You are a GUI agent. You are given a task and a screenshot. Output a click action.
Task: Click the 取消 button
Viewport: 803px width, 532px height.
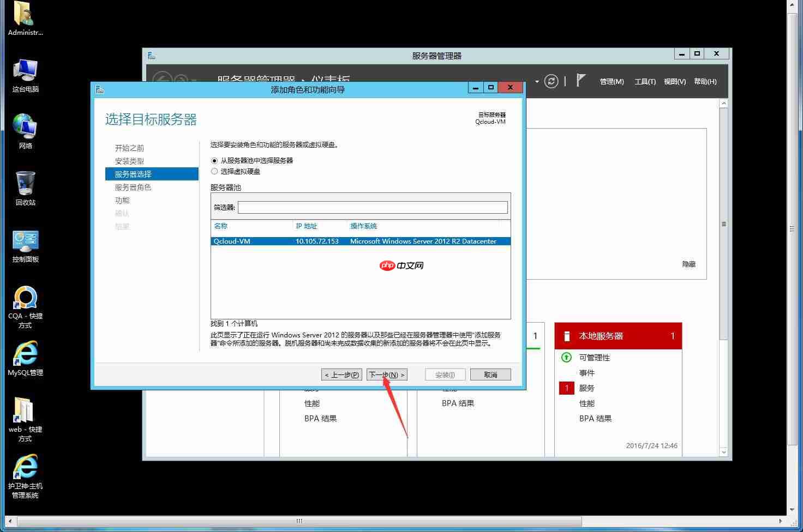point(490,374)
